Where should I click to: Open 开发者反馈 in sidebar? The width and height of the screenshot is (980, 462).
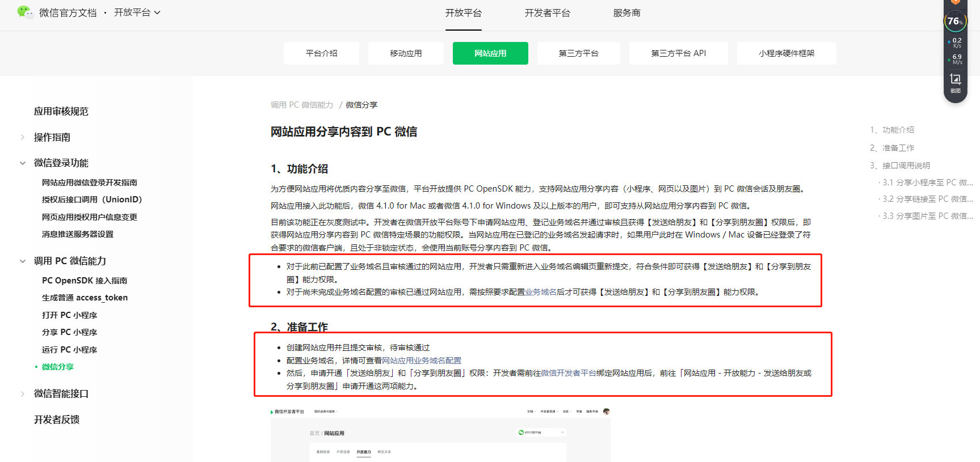coord(57,419)
